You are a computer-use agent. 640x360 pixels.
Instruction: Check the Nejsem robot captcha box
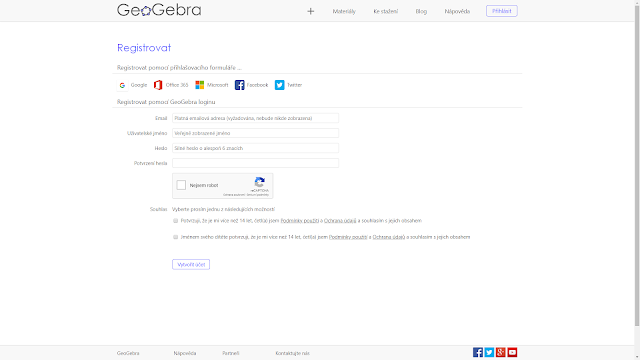[x=181, y=185]
